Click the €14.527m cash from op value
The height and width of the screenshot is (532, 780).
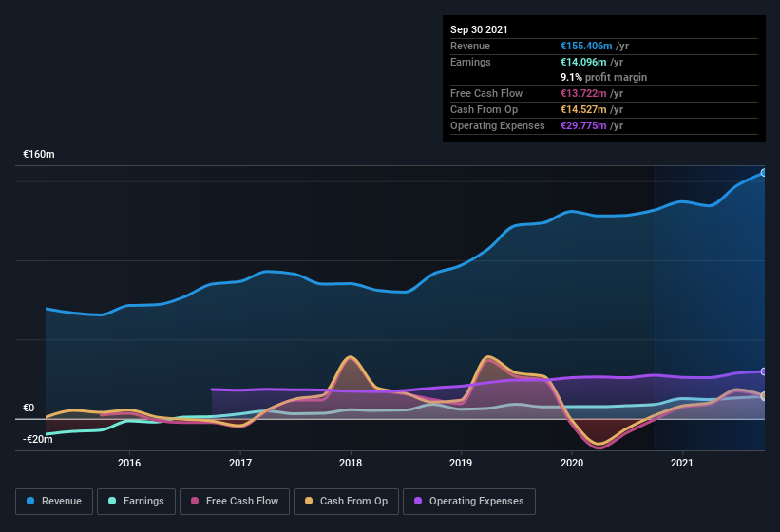583,109
